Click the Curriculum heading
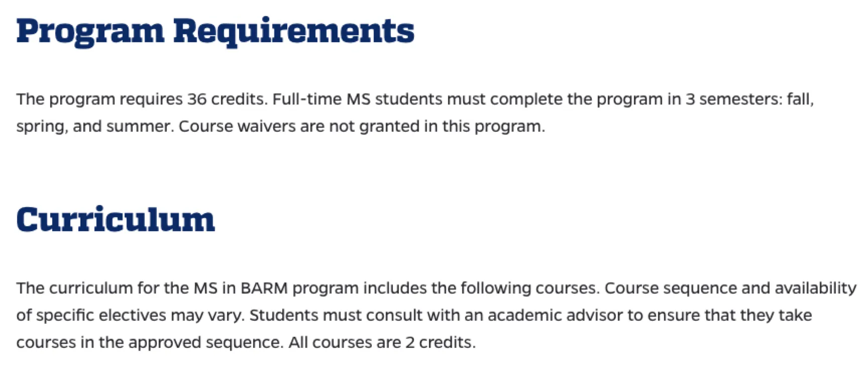Image resolution: width=868 pixels, height=377 pixels. click(116, 220)
